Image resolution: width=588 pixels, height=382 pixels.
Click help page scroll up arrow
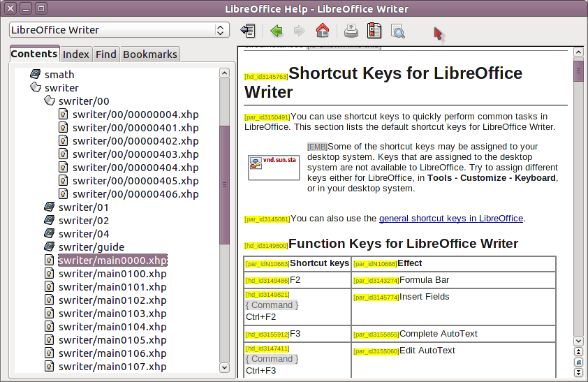click(x=578, y=52)
